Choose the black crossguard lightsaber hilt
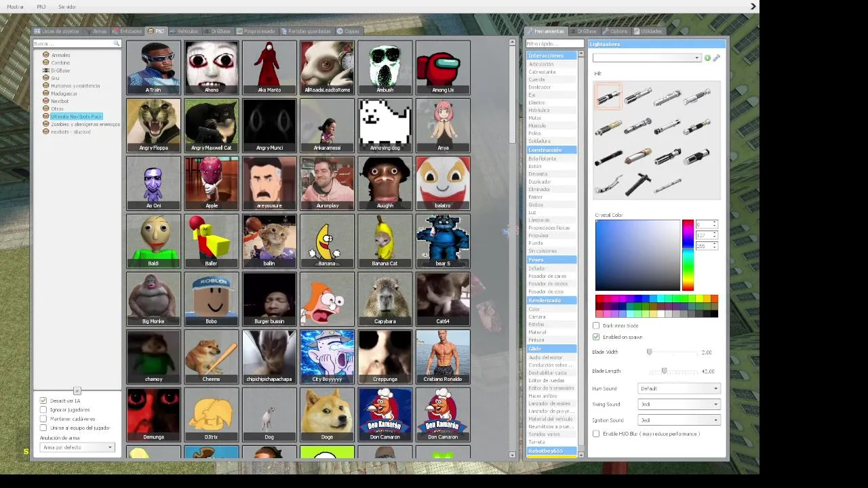Viewport: 868px width, 488px height. pos(638,184)
